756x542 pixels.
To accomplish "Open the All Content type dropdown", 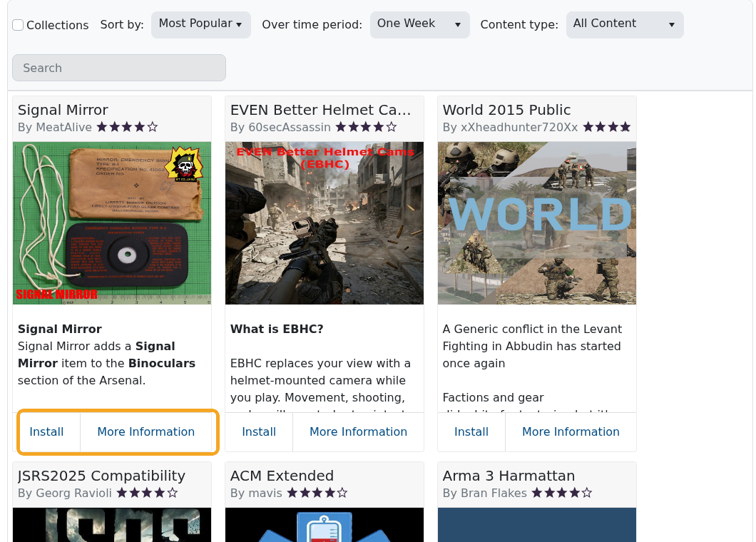I will tap(624, 24).
